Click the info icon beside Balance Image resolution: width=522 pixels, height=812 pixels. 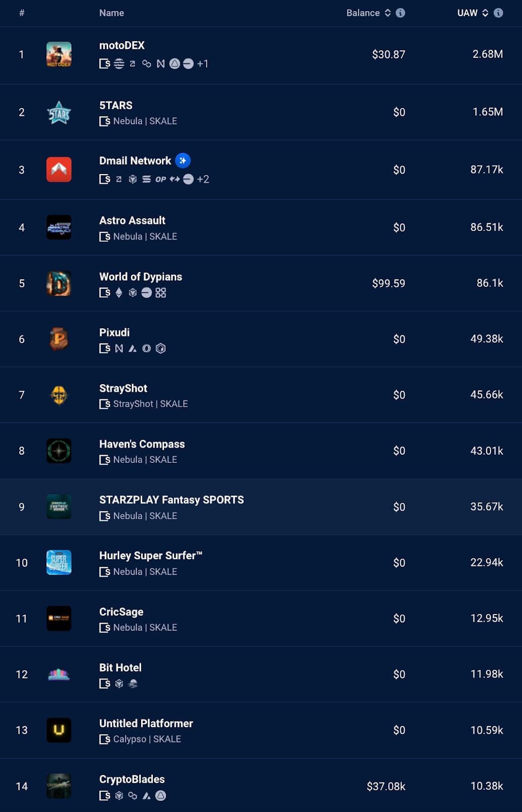pyautogui.click(x=401, y=13)
